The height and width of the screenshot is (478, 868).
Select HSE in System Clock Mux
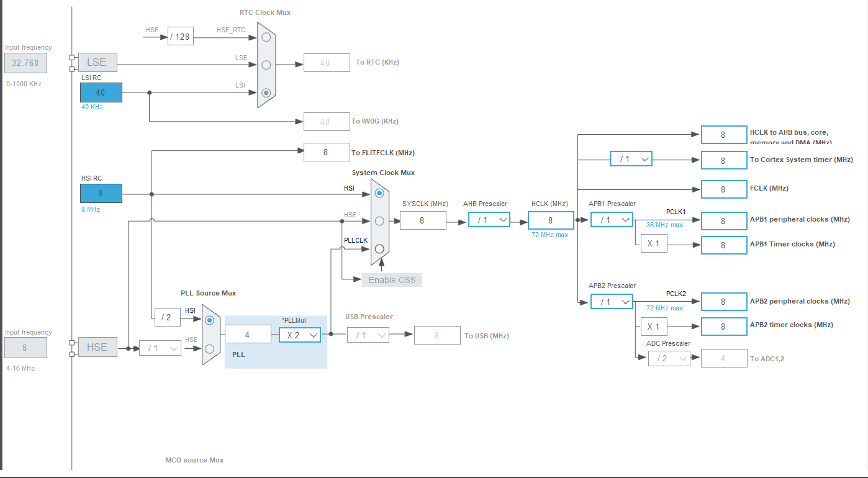[x=379, y=220]
